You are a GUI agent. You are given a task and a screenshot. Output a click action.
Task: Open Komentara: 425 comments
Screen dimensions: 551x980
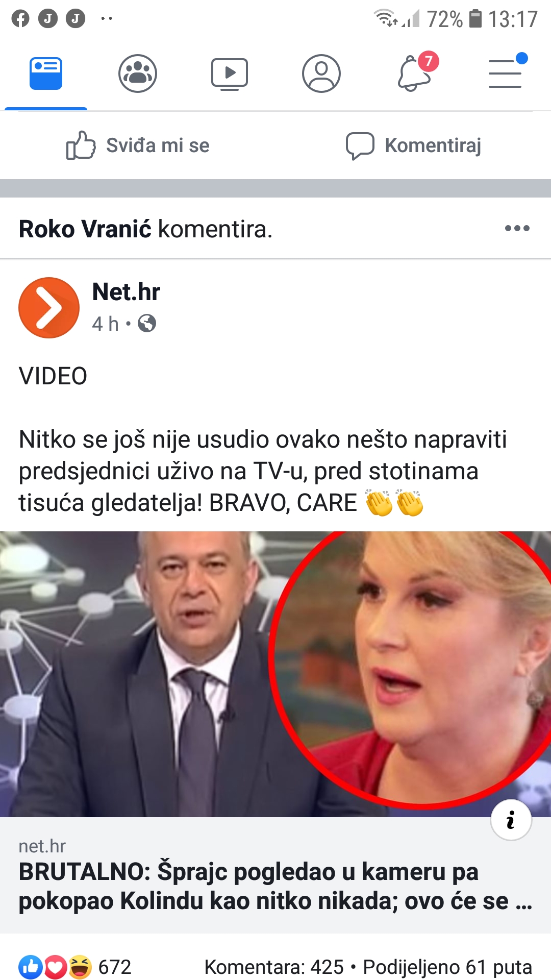274,967
